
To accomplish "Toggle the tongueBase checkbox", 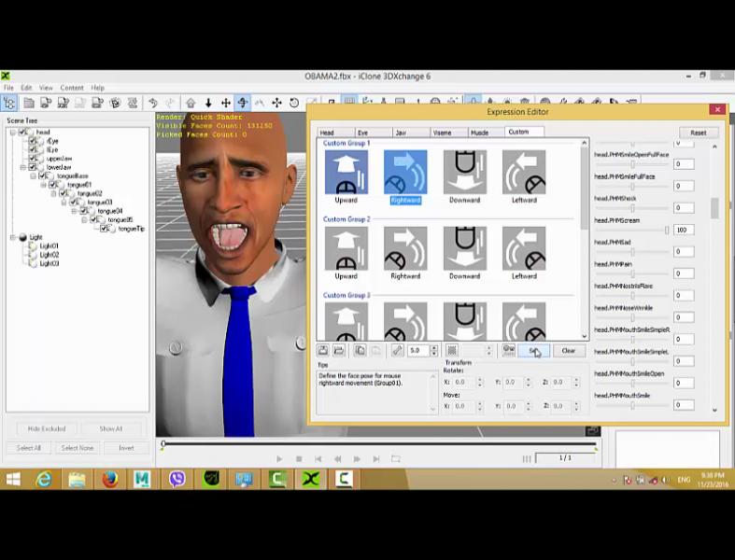I will point(43,175).
